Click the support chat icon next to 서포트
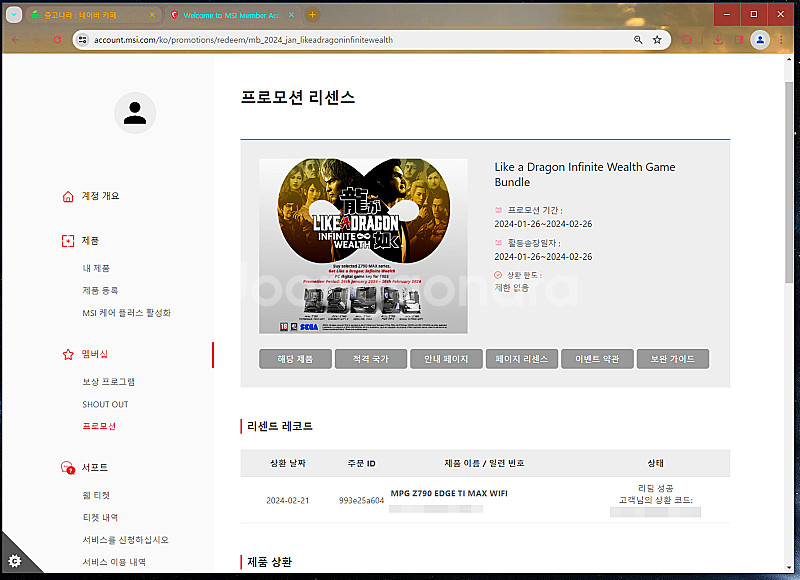Image resolution: width=800 pixels, height=580 pixels. (68, 467)
